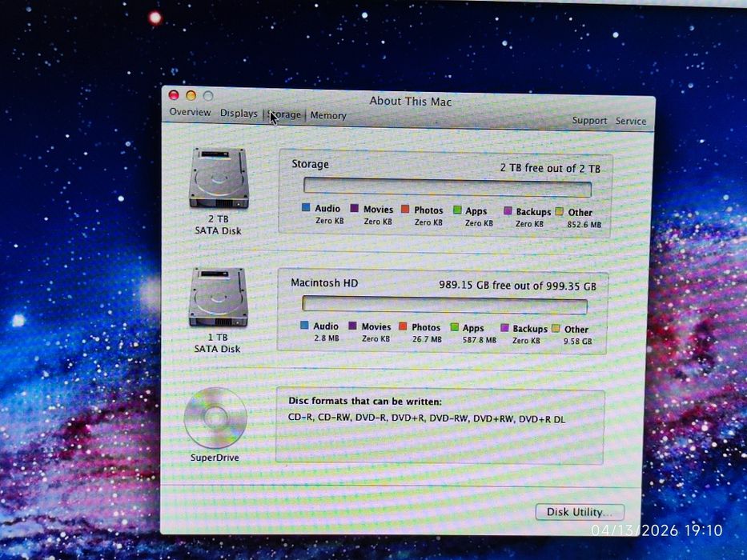
Task: Click the SuperDrive disc icon
Action: coord(215,418)
